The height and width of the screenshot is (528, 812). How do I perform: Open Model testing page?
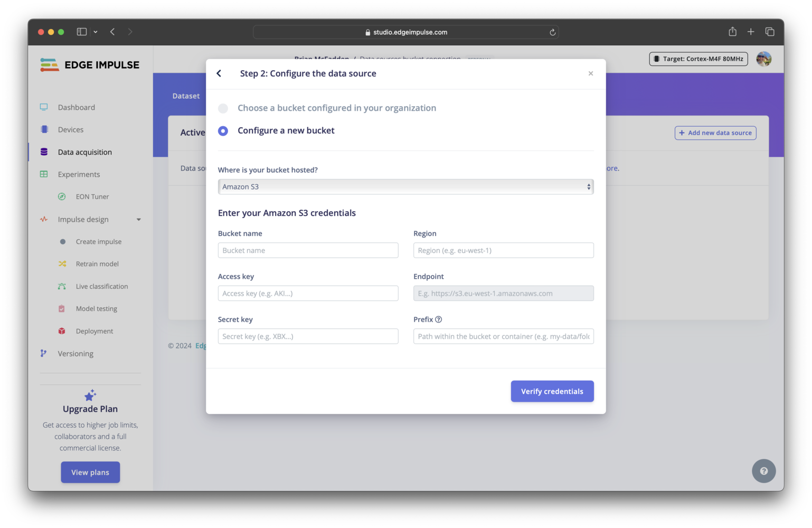[97, 309]
